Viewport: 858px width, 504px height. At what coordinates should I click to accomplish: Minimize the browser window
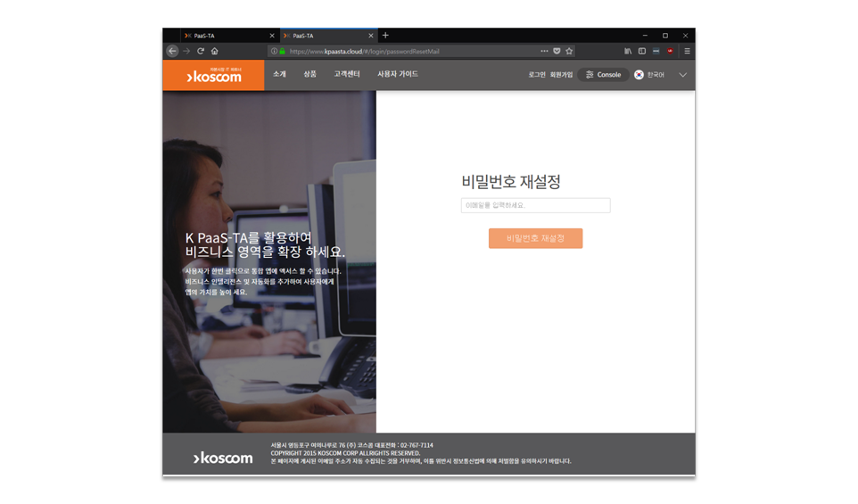pos(645,36)
